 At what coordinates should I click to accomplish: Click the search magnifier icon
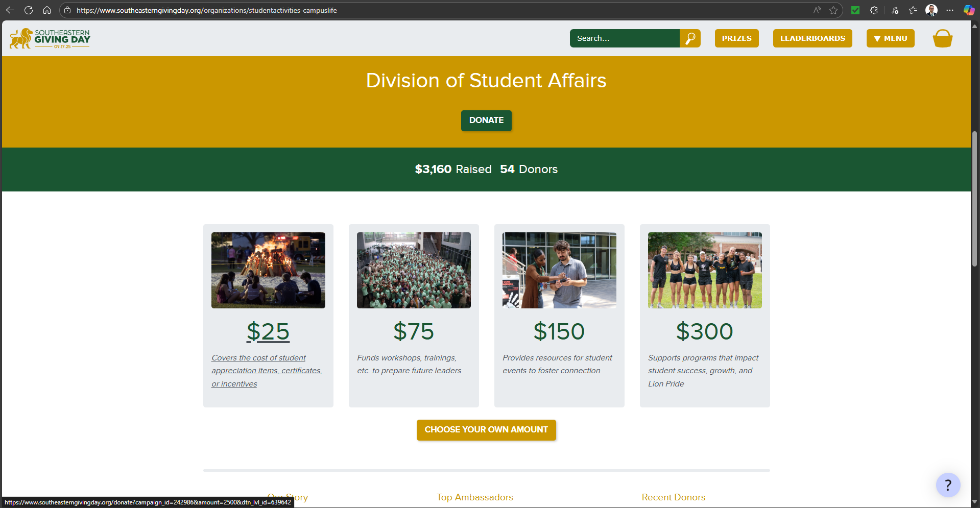pos(690,38)
